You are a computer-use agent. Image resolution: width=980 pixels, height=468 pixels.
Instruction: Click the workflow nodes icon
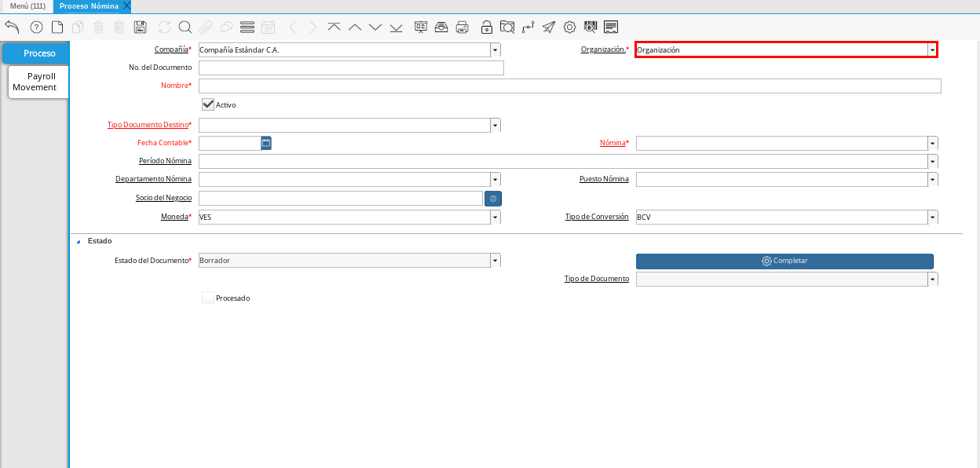528,27
